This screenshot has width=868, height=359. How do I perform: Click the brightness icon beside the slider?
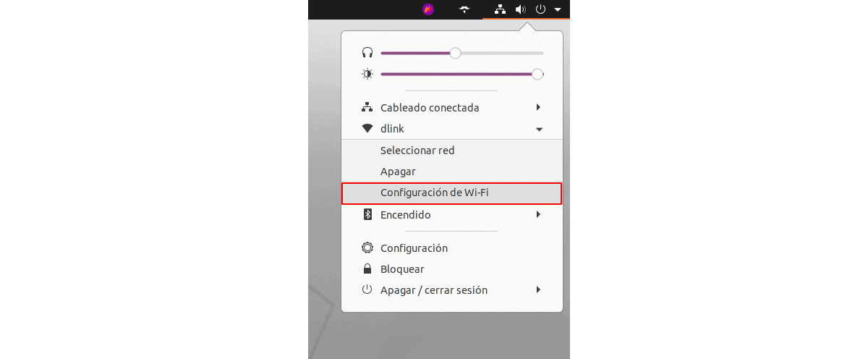(367, 74)
